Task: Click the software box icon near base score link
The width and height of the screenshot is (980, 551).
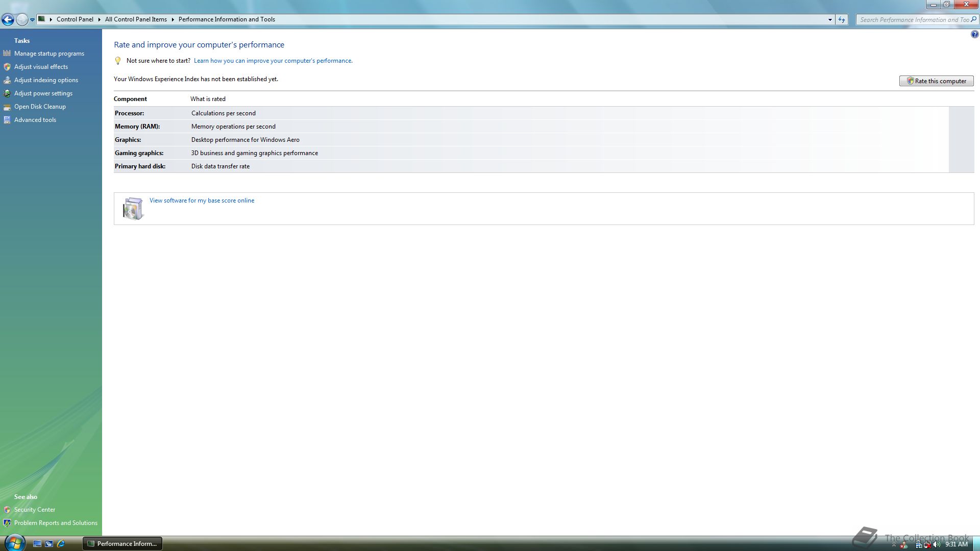Action: (x=133, y=209)
